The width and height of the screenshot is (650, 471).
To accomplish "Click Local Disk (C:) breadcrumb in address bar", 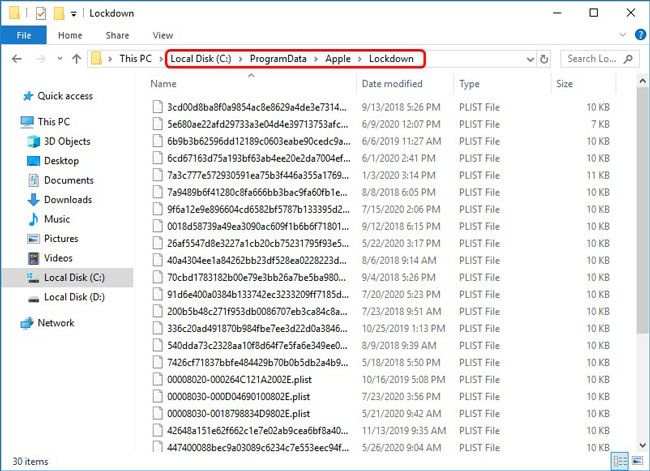I will (201, 59).
